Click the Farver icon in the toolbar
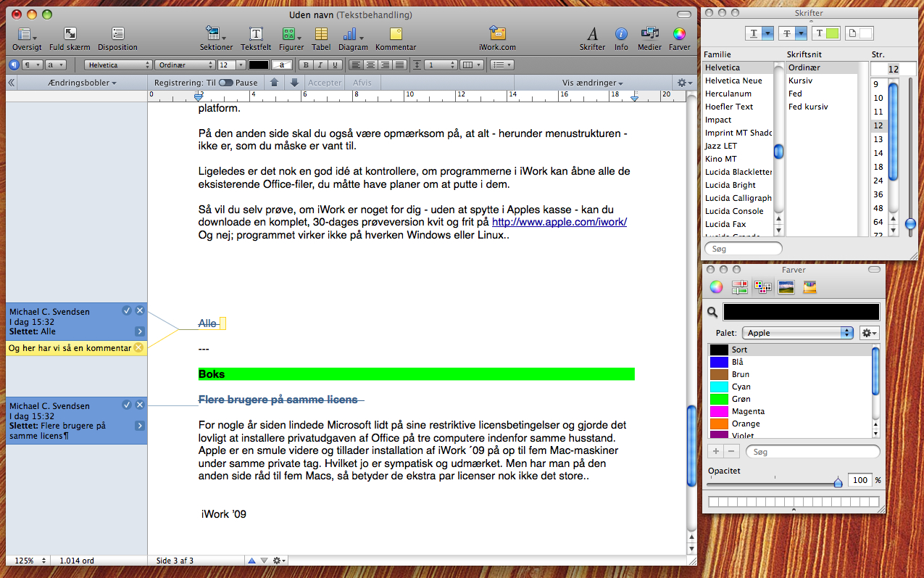This screenshot has height=578, width=924. tap(679, 33)
